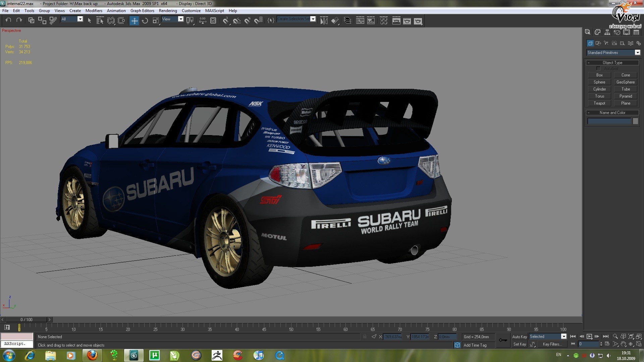Switch to the Modify command panel tab
Image resolution: width=644 pixels, height=362 pixels.
tap(597, 32)
